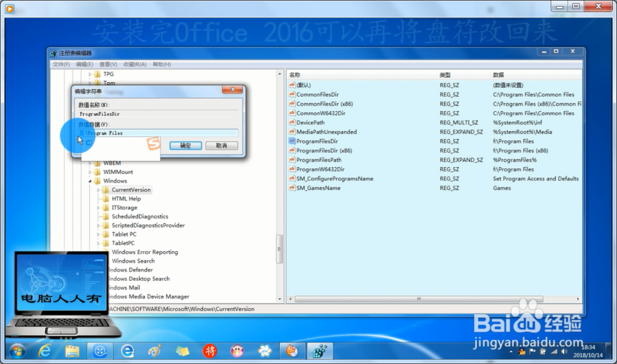Select the ProgramFilesDir value icon in list
The height and width of the screenshot is (364, 617).
[292, 141]
